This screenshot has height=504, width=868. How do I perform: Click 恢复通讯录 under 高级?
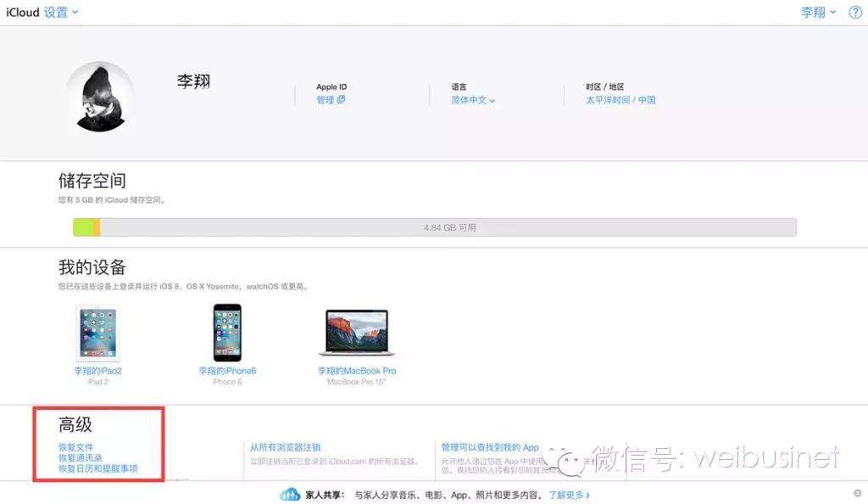pyautogui.click(x=81, y=457)
